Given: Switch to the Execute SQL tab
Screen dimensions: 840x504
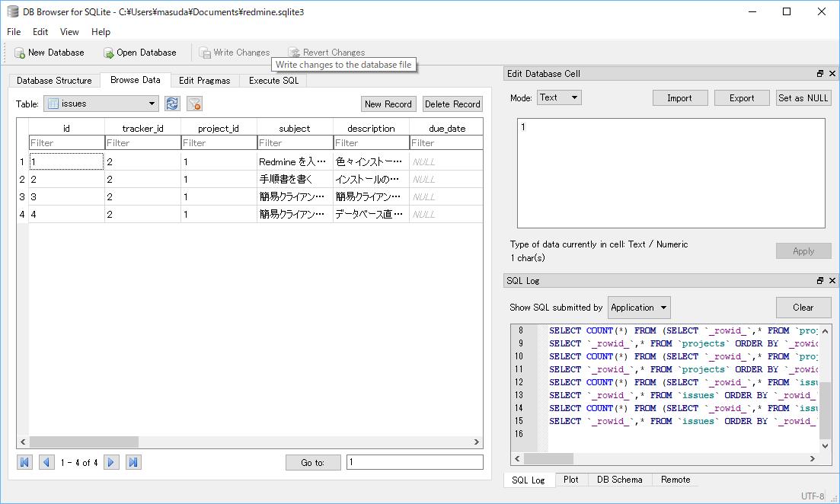Looking at the screenshot, I should (273, 81).
